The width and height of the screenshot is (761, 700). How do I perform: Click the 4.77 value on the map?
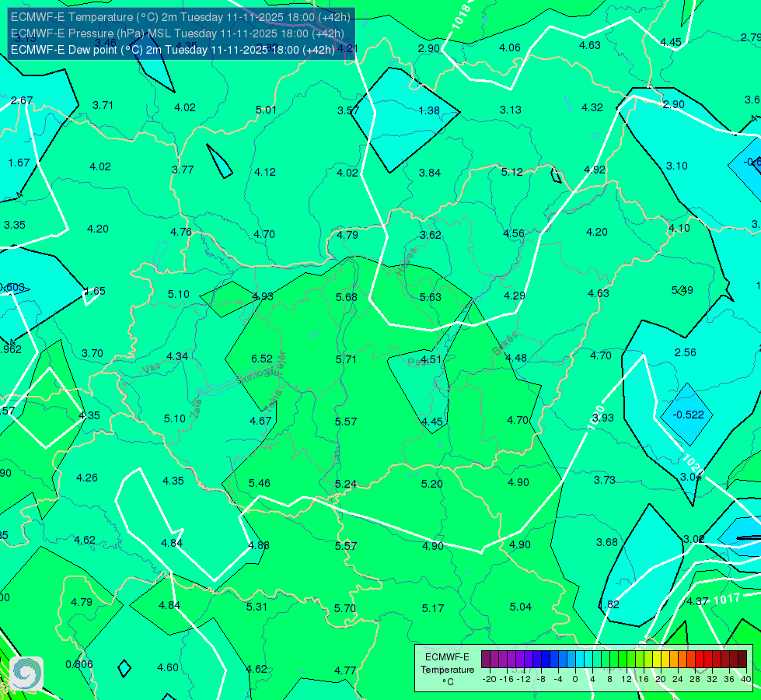point(345,670)
